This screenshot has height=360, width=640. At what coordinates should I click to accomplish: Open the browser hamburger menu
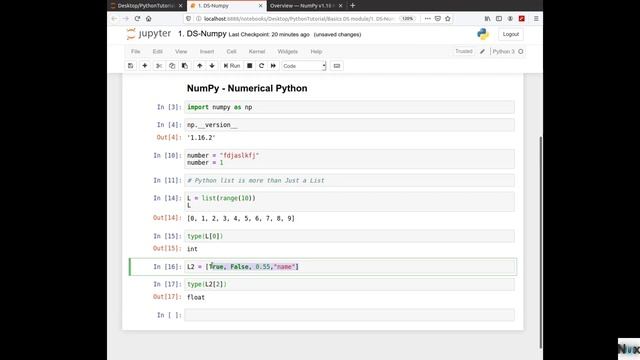pos(536,19)
